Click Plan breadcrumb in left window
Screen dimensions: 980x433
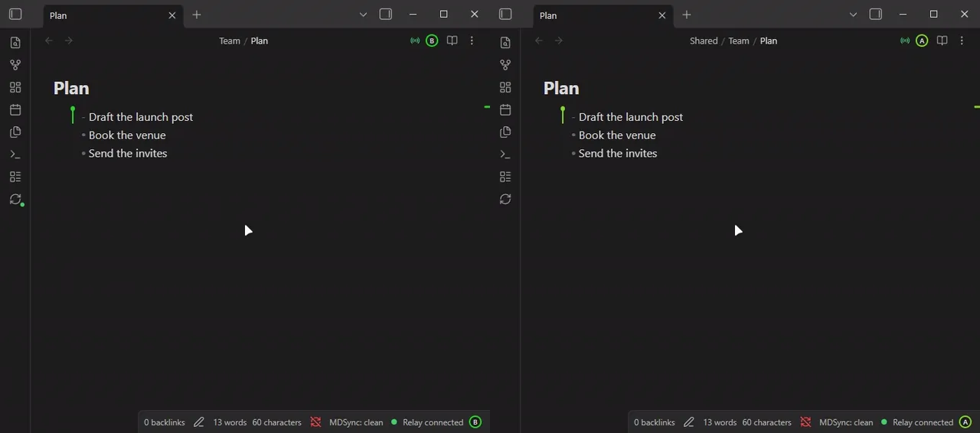260,41
